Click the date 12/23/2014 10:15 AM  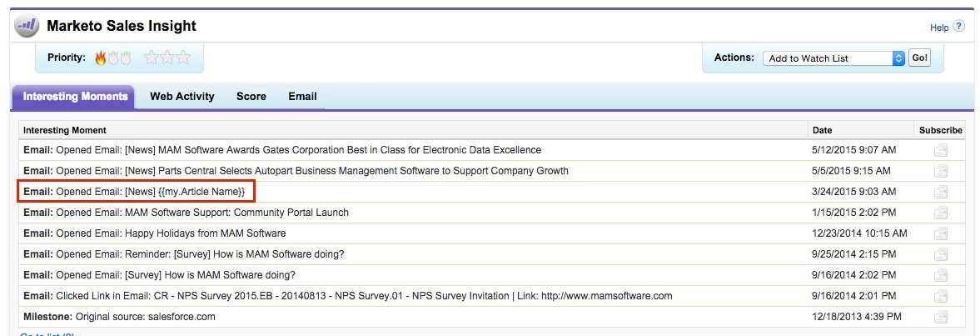coord(859,233)
